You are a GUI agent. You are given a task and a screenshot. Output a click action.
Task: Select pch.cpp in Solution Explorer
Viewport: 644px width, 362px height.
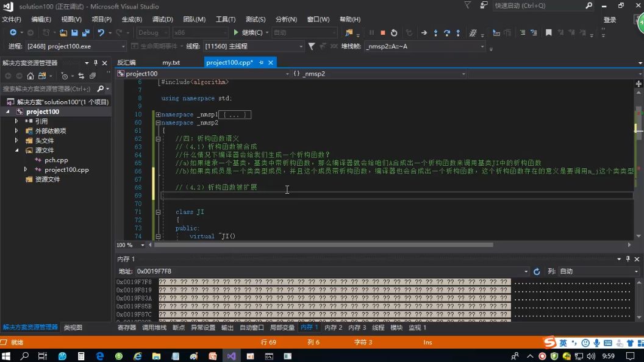click(x=56, y=160)
